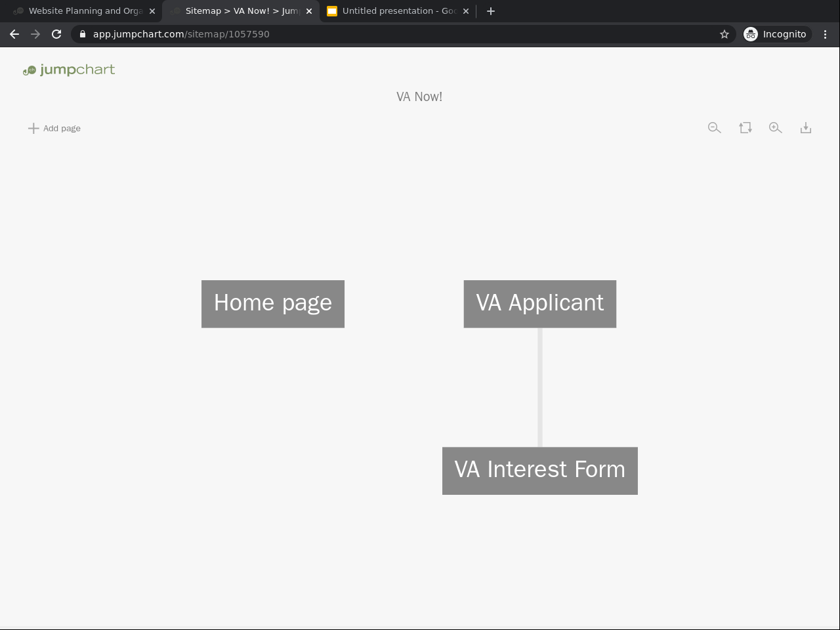Reload the current page
Screen dimensions: 840x630
pyautogui.click(x=56, y=34)
